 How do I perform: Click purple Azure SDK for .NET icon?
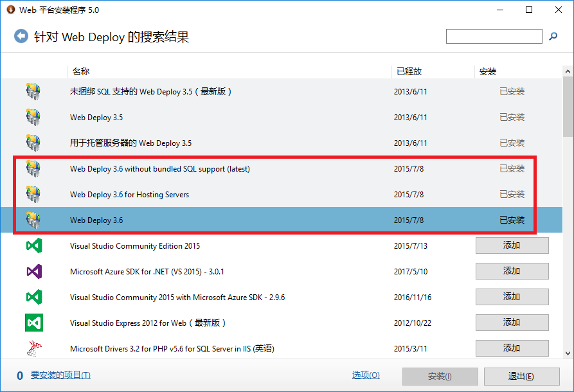click(x=34, y=271)
